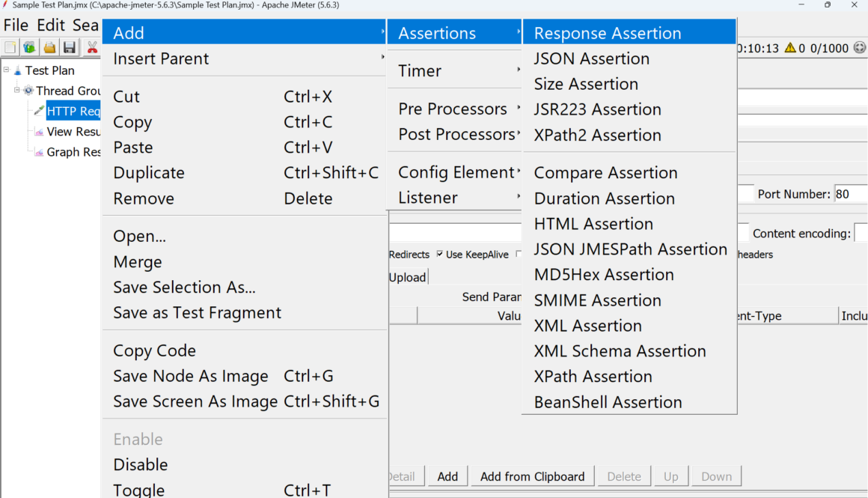Viewport: 868px width, 498px height.
Task: Click the Port Number input field
Action: (x=851, y=194)
